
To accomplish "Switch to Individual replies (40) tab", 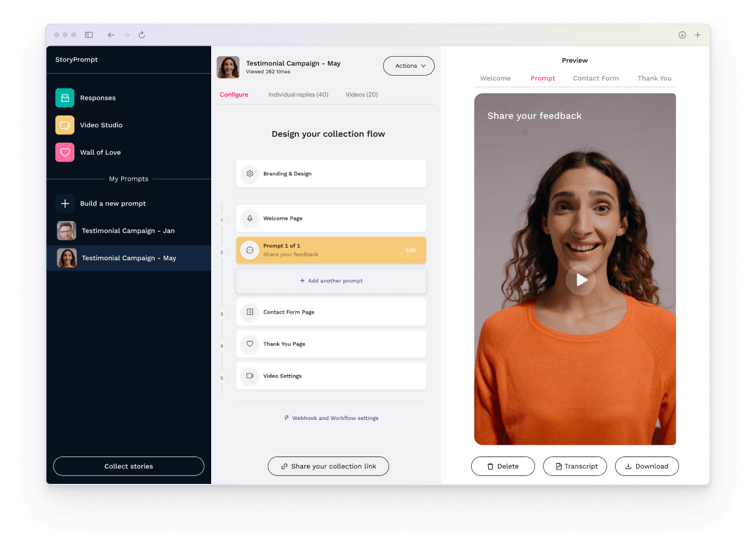I will pyautogui.click(x=298, y=95).
